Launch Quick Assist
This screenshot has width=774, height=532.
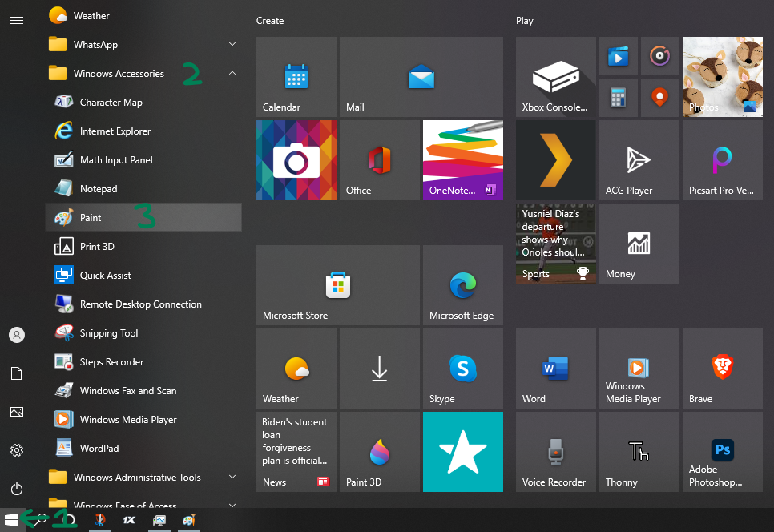coord(143,276)
